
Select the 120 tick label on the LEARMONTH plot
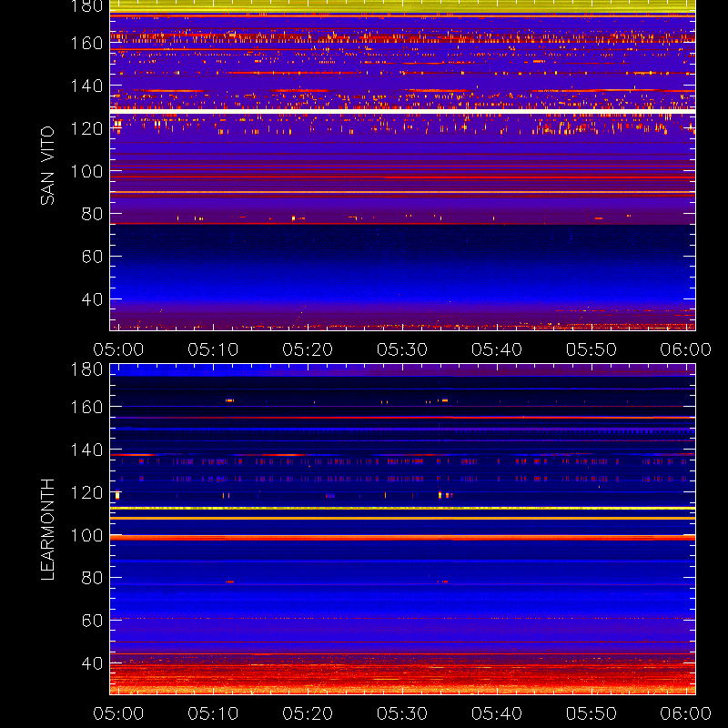tap(86, 492)
